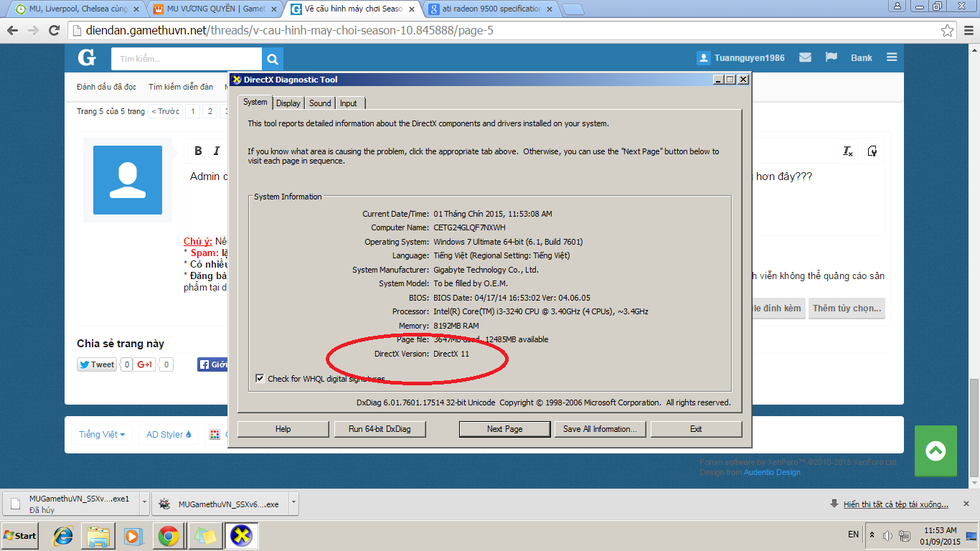Viewport: 980px width, 551px height.
Task: Open dropdown arrow for MUGamethuVN exe1 download
Action: (144, 504)
